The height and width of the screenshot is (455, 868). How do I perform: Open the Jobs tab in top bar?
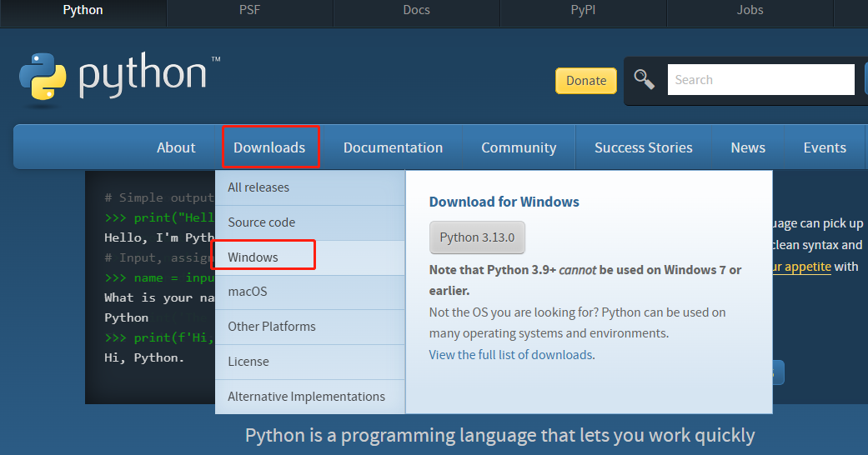750,11
